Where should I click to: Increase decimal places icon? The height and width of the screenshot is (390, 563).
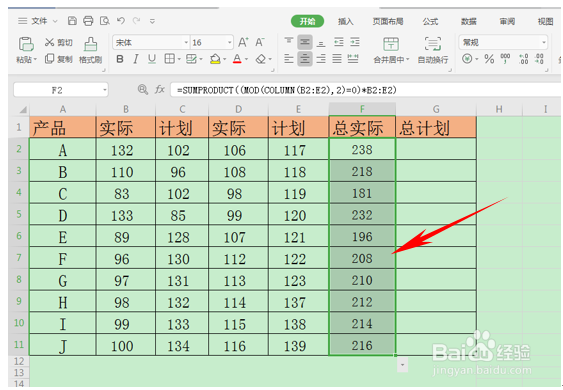pyautogui.click(x=523, y=59)
